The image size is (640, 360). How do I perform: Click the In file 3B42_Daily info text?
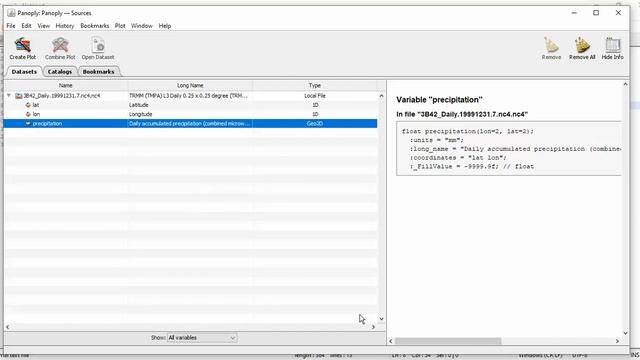(x=462, y=114)
